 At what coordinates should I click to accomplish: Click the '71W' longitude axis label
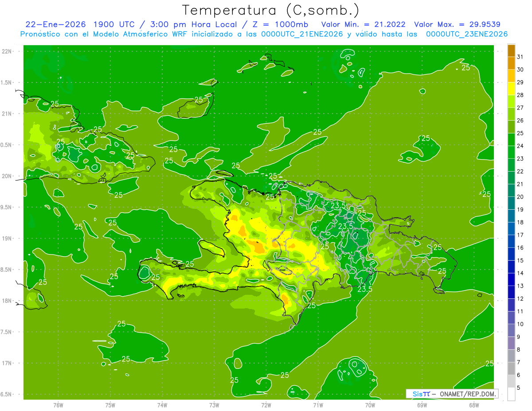318,405
